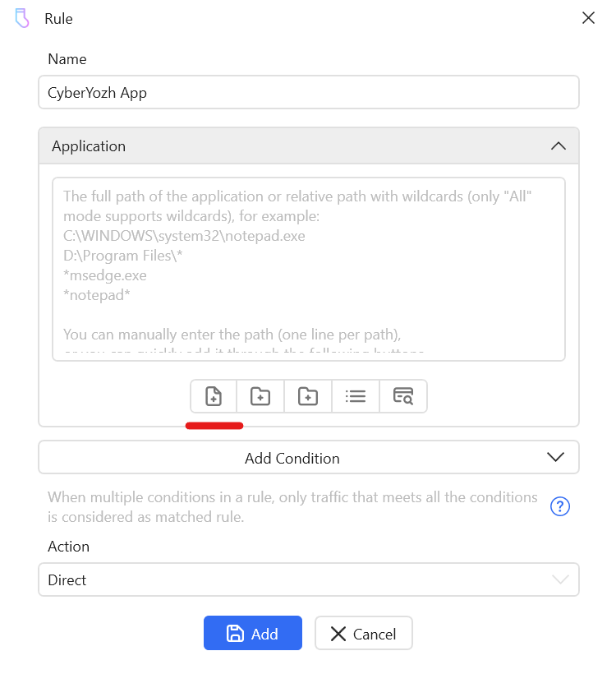This screenshot has width=616, height=674.
Task: Click the floppy disk icon on Add
Action: (x=235, y=634)
